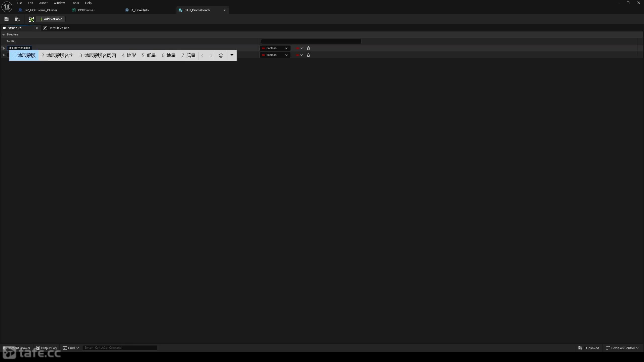Add a new variable to structure
The image size is (644, 362).
tap(51, 19)
